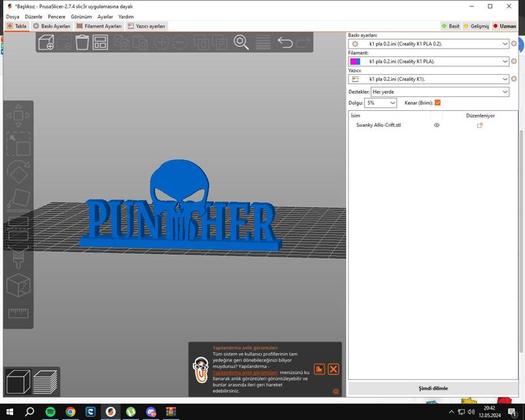
Task: Open WinRAR from the taskbar
Action: pyautogui.click(x=171, y=411)
